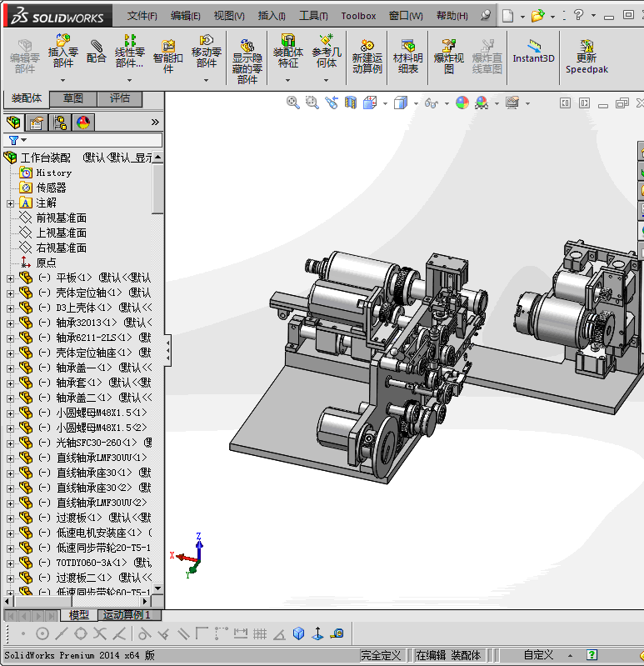Click the Edit Appearance color ball icon
This screenshot has height=666, width=644.
click(x=461, y=103)
